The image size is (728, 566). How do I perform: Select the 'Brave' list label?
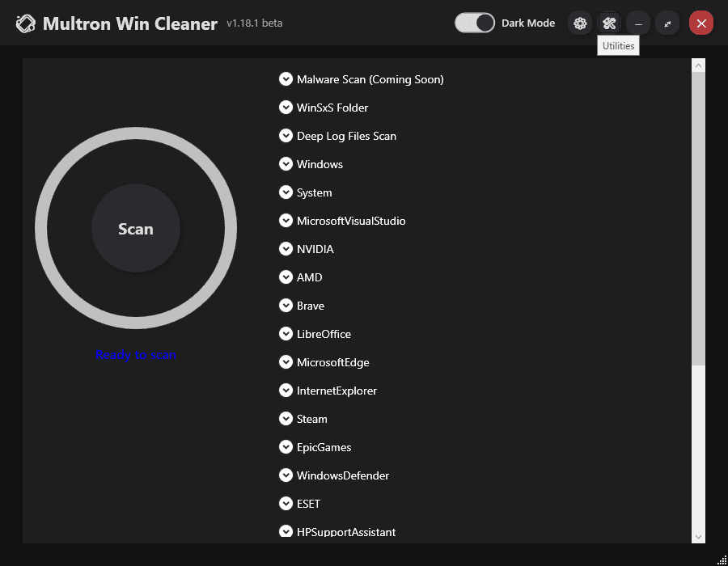click(x=311, y=306)
